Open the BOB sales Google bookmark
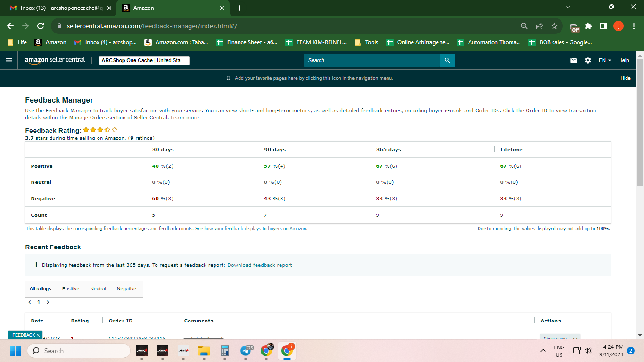 pos(560,42)
